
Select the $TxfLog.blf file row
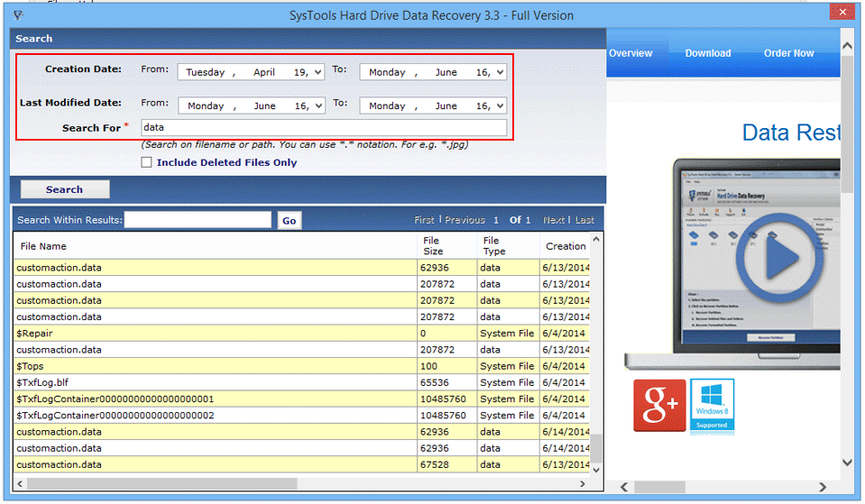[302, 382]
